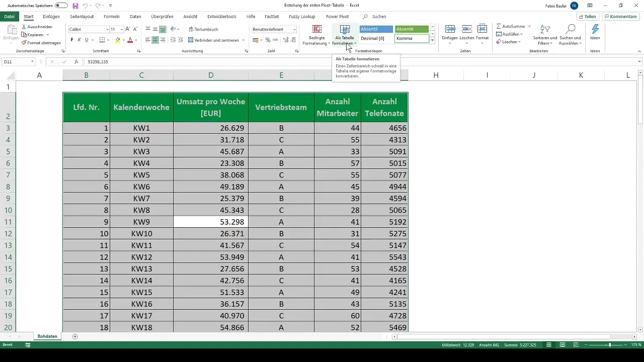Toggle underline U formatting
Viewport: 644px width, 362px height.
pyautogui.click(x=87, y=40)
